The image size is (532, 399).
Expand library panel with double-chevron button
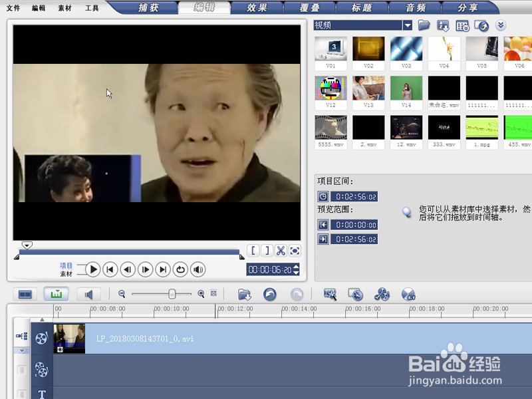click(x=501, y=25)
